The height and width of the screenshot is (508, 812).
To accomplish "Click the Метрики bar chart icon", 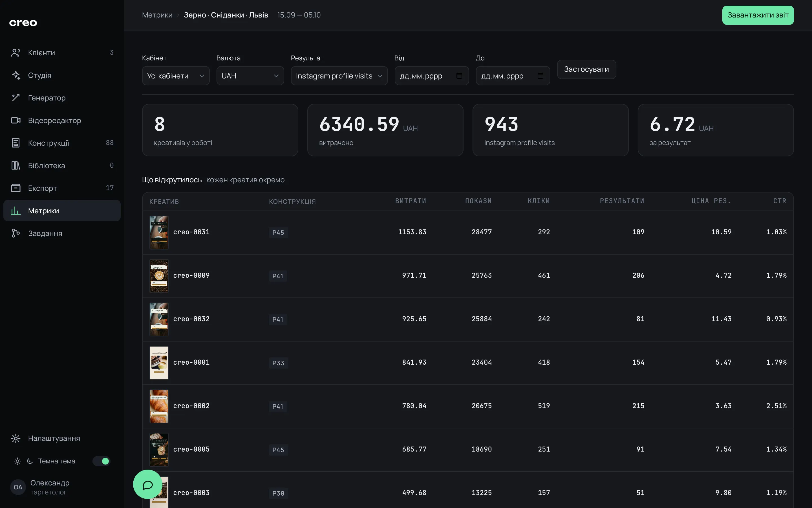I will [16, 211].
